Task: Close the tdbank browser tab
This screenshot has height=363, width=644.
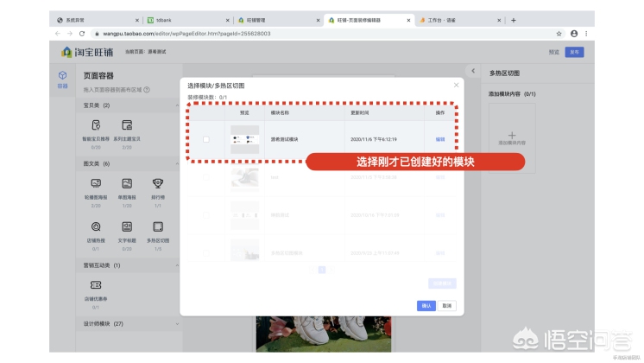Action: [228, 20]
